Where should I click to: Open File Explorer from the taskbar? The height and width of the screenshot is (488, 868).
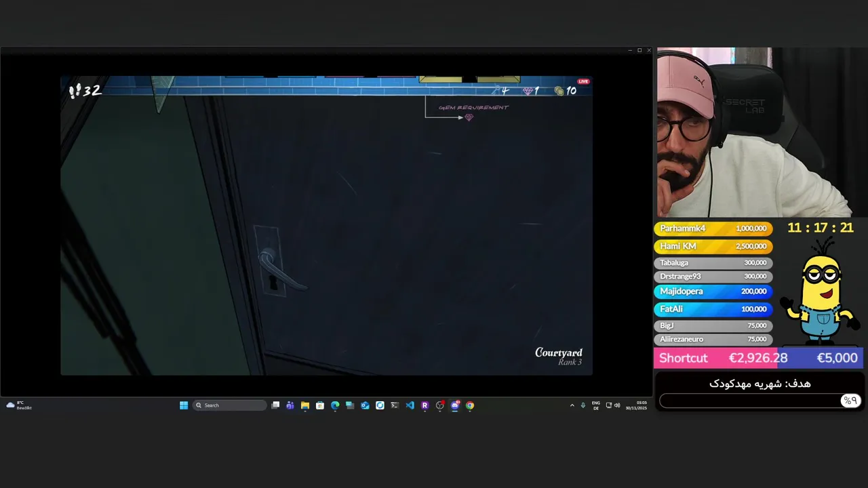pyautogui.click(x=305, y=405)
